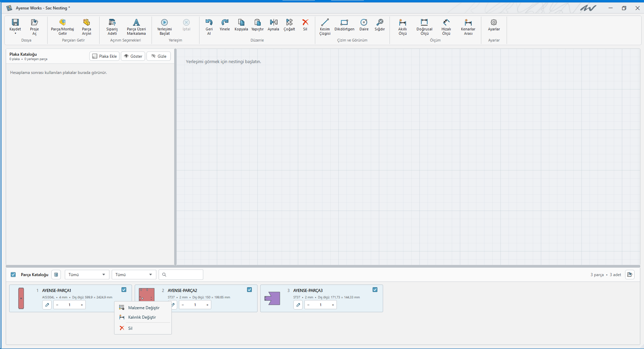The width and height of the screenshot is (644, 349).
Task: Start nesting with Yerleşimi Başlat
Action: tap(164, 27)
